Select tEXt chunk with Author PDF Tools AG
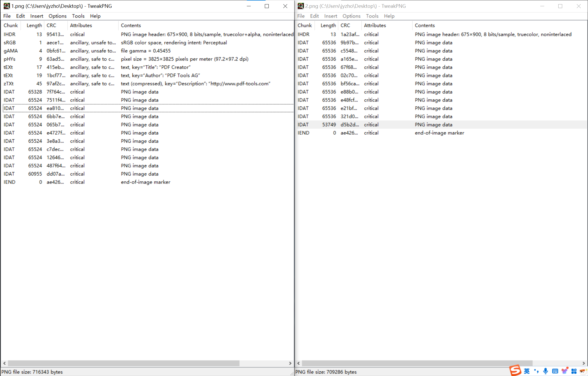The height and width of the screenshot is (376, 588). coord(148,75)
